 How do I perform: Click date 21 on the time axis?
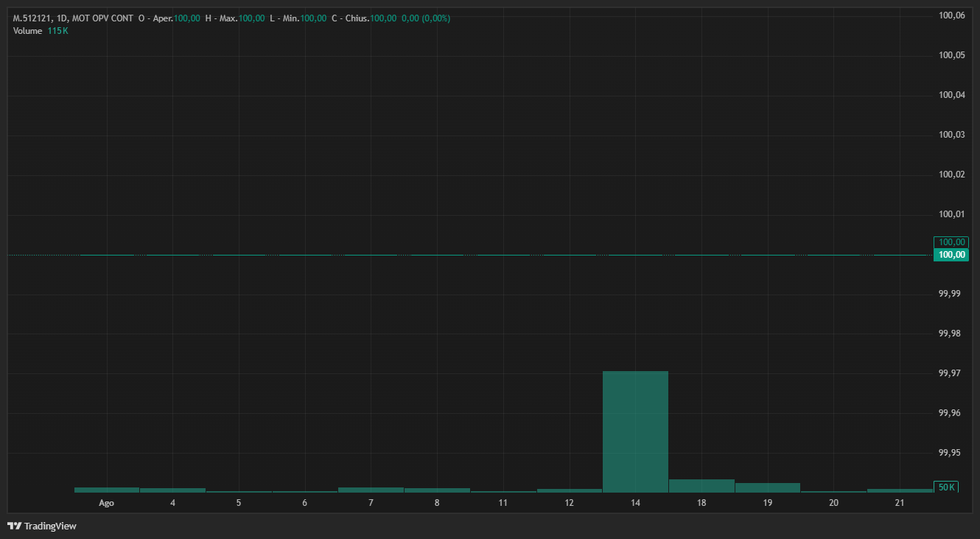(900, 503)
